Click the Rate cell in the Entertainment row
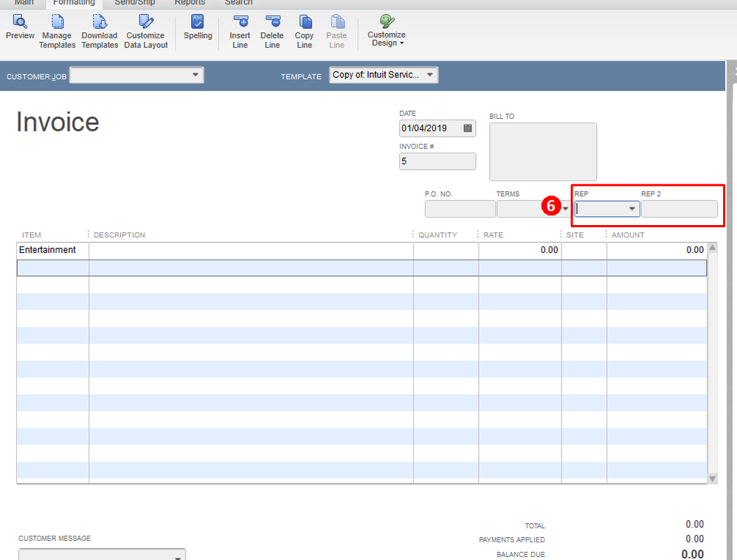Viewport: 737px width, 560px height. (520, 251)
